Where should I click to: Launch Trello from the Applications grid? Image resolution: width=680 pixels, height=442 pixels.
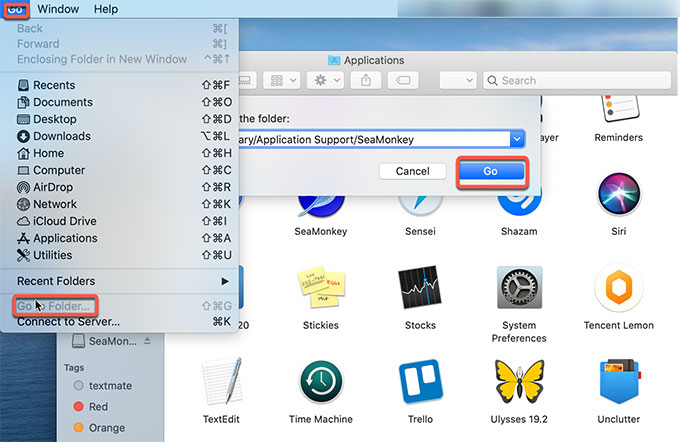(x=420, y=382)
